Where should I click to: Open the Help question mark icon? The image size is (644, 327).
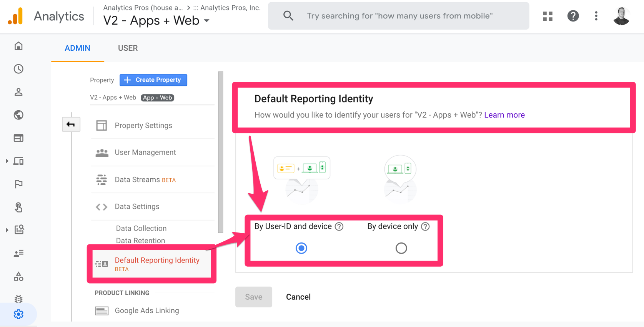[x=573, y=16]
